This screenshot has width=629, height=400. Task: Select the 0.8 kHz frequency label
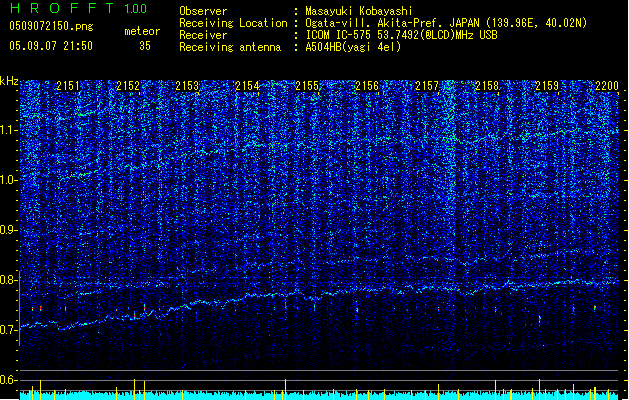[9, 279]
